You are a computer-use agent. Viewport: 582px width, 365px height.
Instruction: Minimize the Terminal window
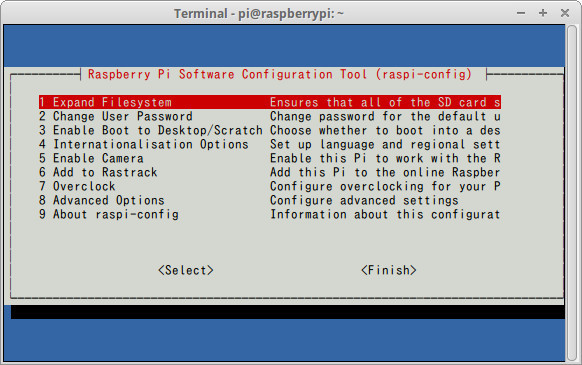[x=521, y=13]
